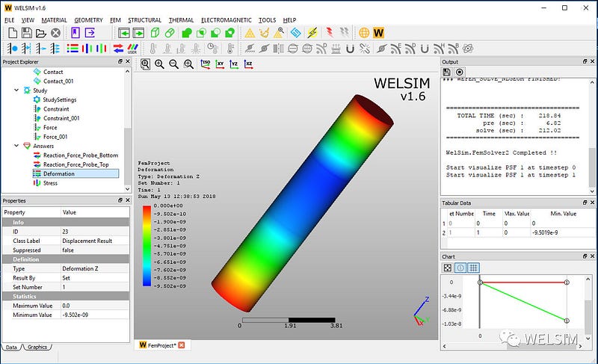Open the STRUCTURAL menu
Screen dimensions: 598x364
pos(144,20)
